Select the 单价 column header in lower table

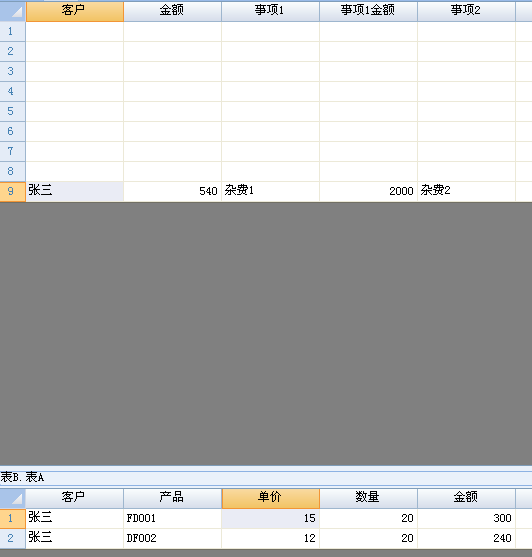tap(271, 498)
